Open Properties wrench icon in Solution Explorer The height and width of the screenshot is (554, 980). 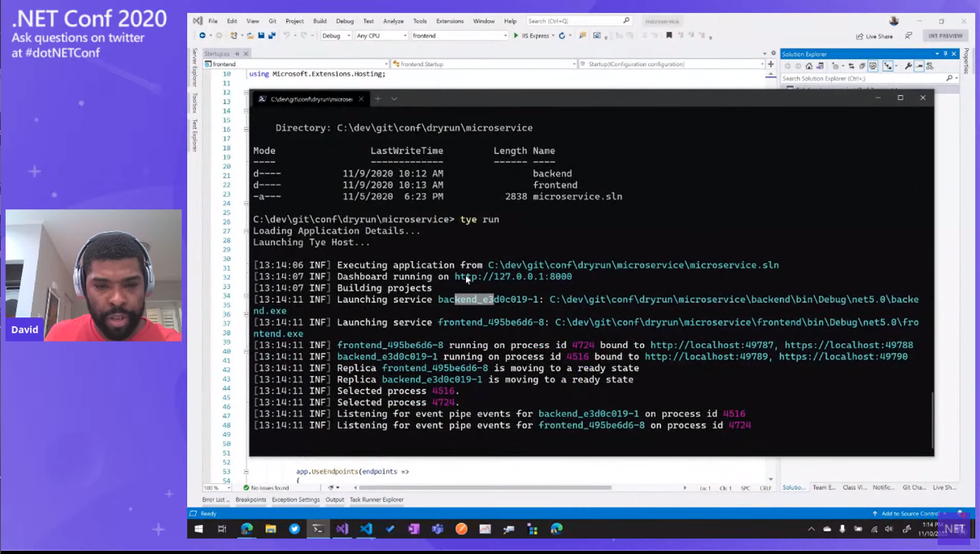pyautogui.click(x=908, y=66)
